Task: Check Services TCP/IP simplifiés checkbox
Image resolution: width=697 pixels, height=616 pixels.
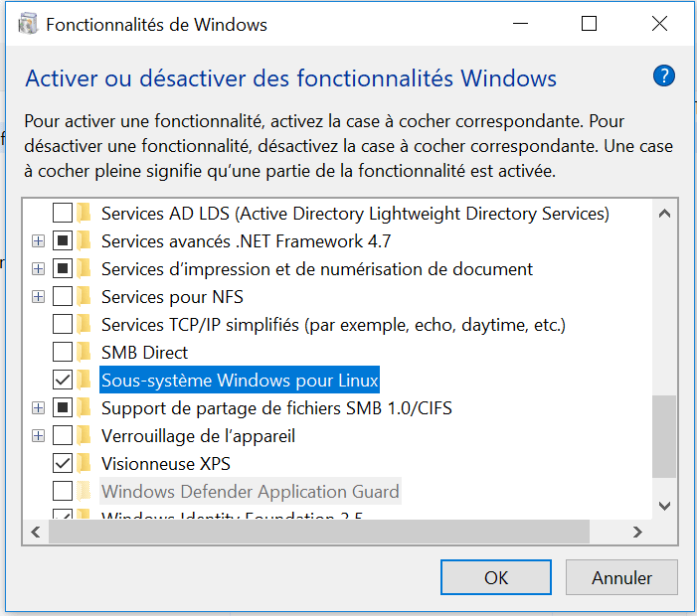Action: 62,324
